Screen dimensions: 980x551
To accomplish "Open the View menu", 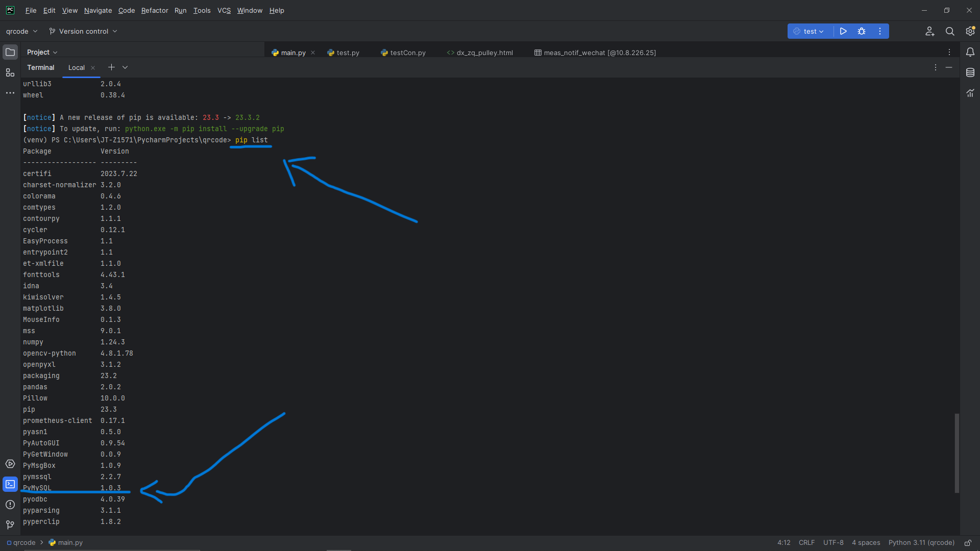I will click(x=70, y=10).
